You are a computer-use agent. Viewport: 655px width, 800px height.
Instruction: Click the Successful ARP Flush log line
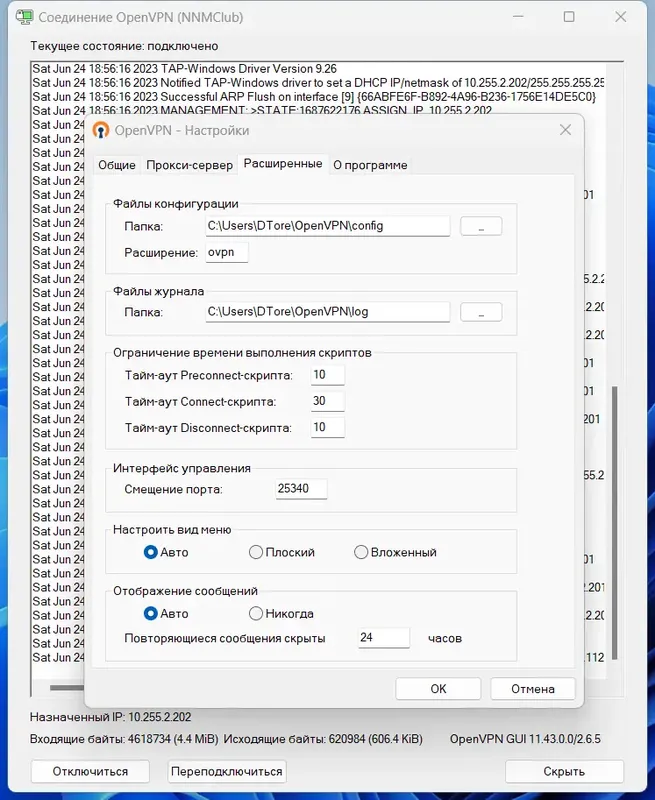[314, 97]
